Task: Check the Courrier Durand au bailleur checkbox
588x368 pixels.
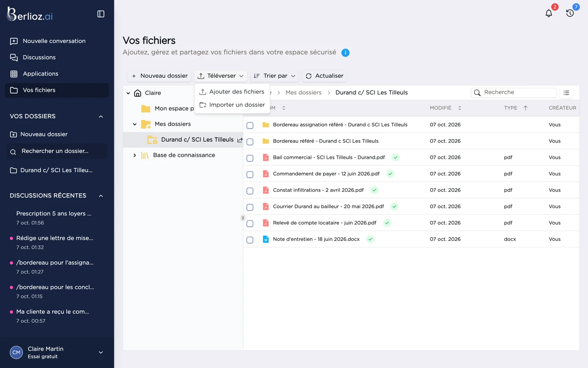Action: coord(250,207)
